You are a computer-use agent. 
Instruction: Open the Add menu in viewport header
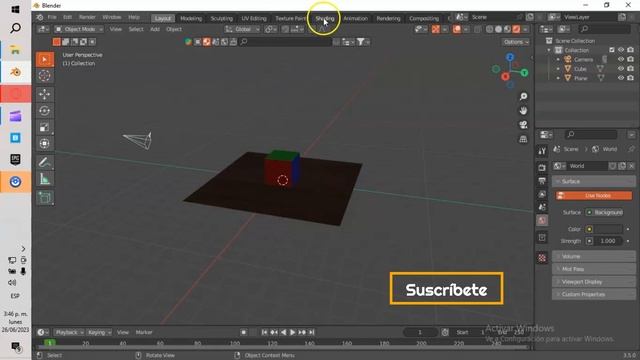155,29
